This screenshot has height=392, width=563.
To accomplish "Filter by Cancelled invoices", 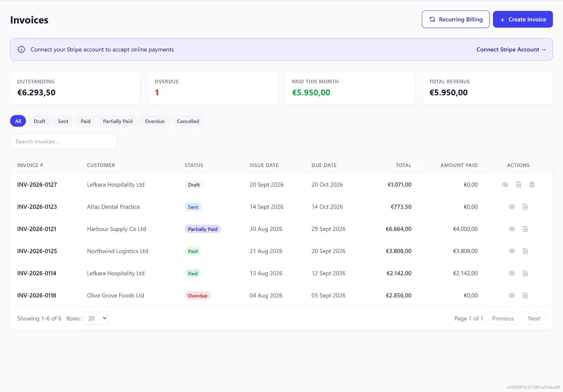I will (188, 121).
